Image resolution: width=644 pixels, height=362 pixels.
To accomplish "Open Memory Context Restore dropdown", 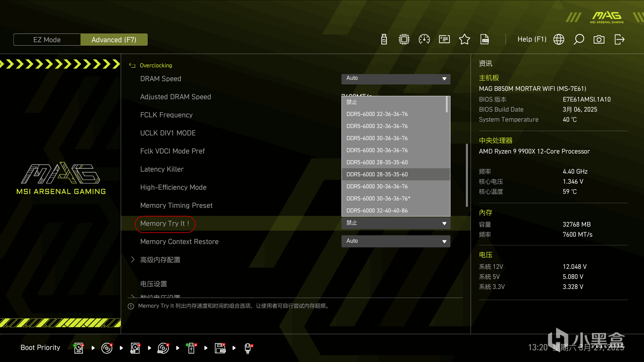I will (x=396, y=241).
